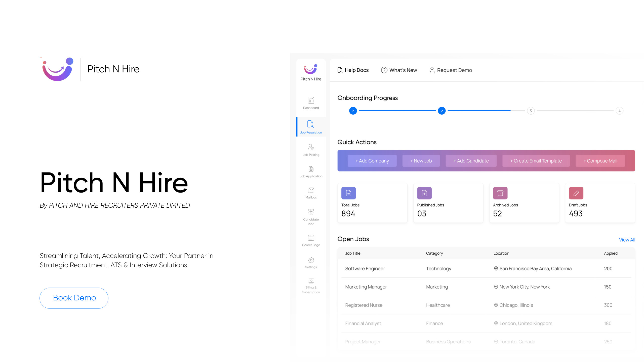Select the Job Requisition sidebar icon

coord(310,124)
